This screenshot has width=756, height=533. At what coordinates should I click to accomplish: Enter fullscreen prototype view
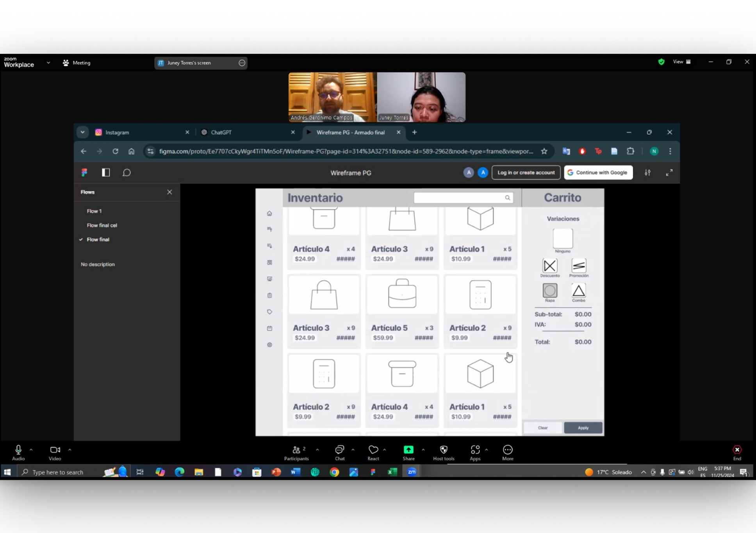pos(669,172)
